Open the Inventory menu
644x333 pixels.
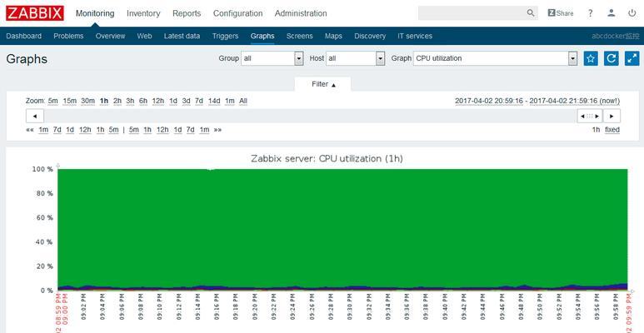click(143, 13)
